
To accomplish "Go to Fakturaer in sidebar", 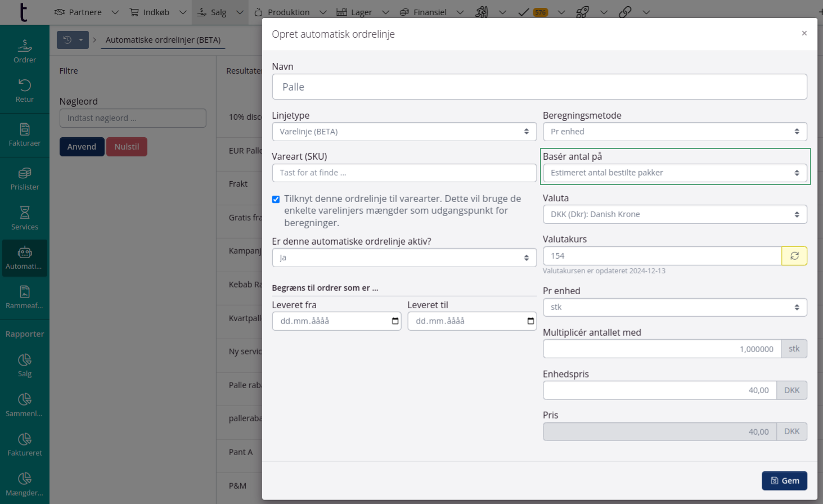I will pyautogui.click(x=25, y=134).
